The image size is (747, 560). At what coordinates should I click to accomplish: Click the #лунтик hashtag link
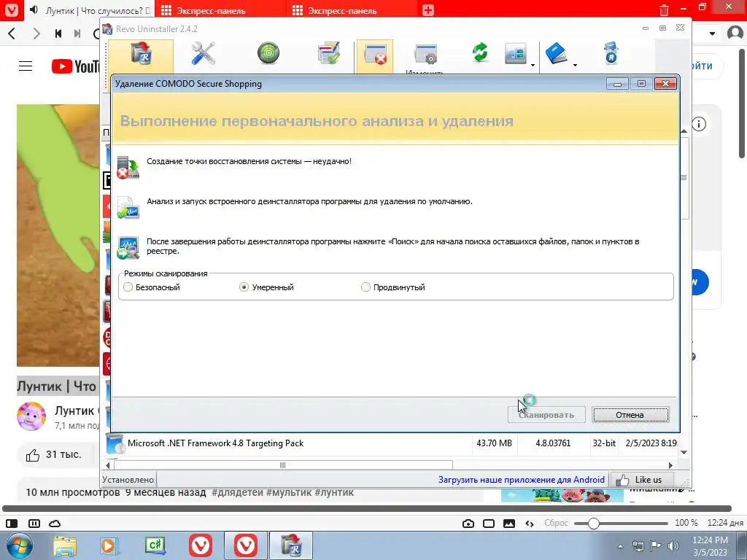coord(334,492)
